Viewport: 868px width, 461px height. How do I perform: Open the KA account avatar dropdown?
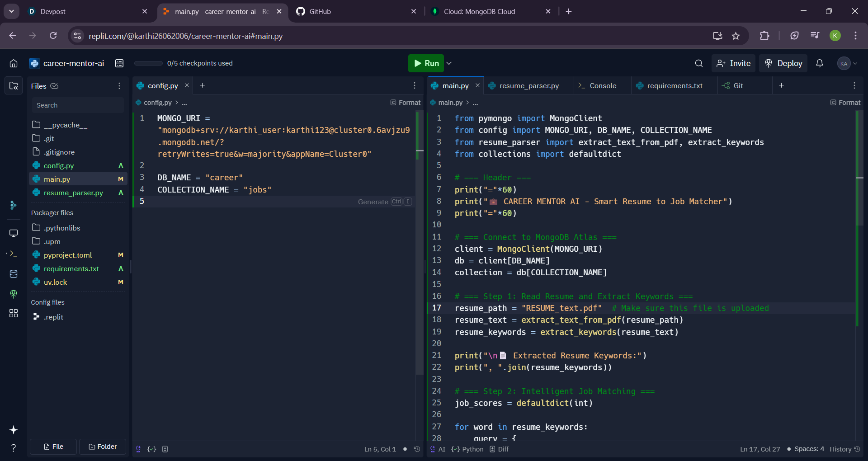pos(847,63)
